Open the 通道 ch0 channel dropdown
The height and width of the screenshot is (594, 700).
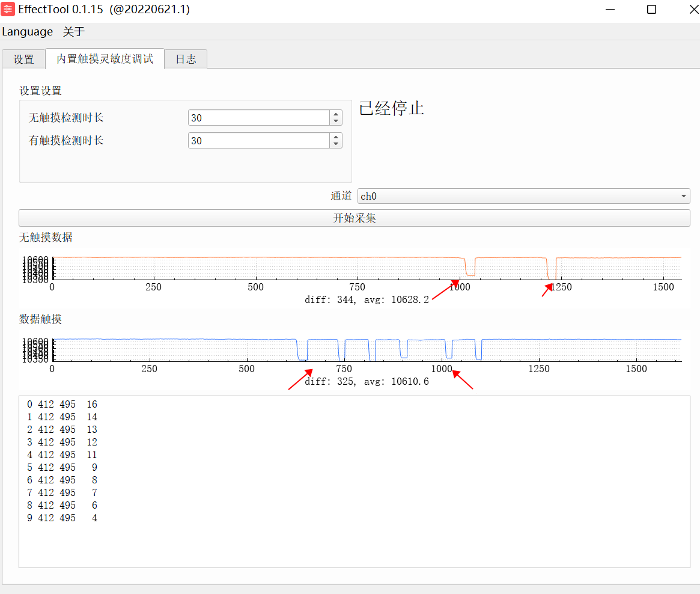[524, 196]
